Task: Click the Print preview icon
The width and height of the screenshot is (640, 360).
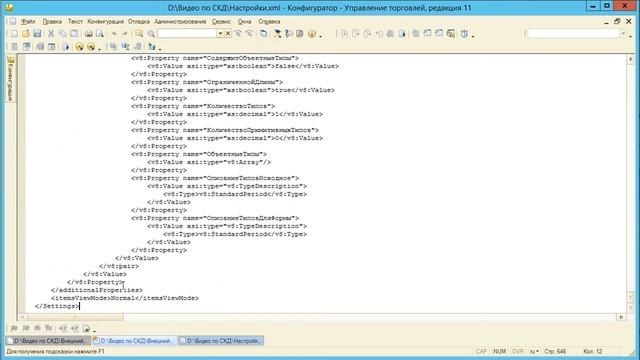Action: (x=100, y=33)
